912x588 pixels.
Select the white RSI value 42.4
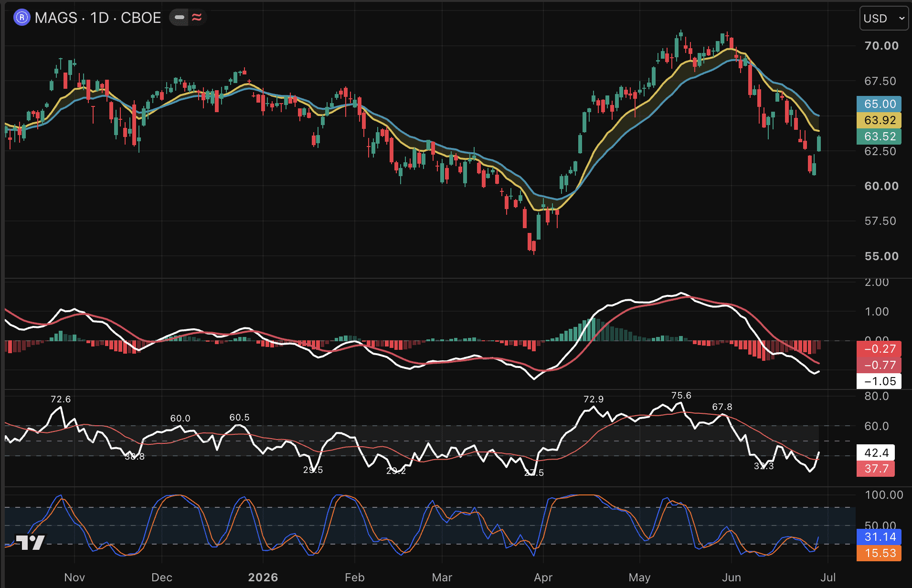pyautogui.click(x=876, y=452)
